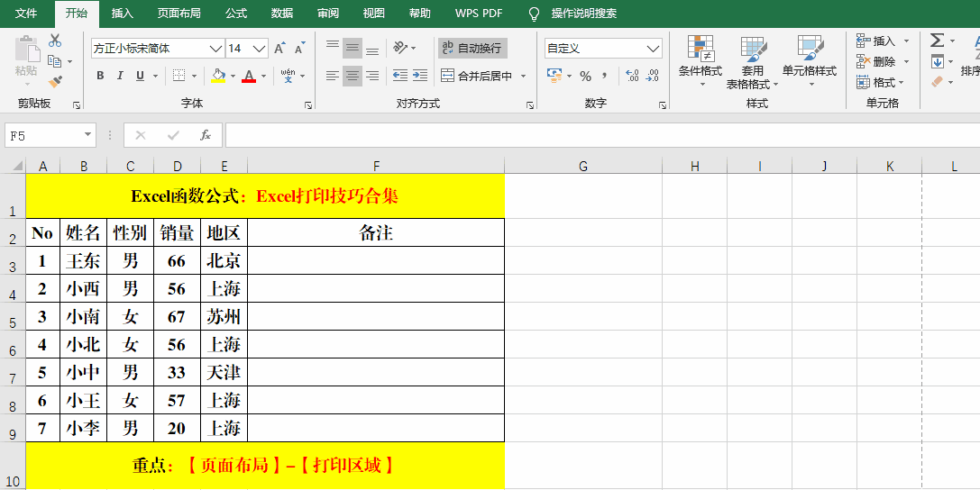The image size is (980, 490).
Task: Open the insert function fx dialog
Action: (x=206, y=135)
